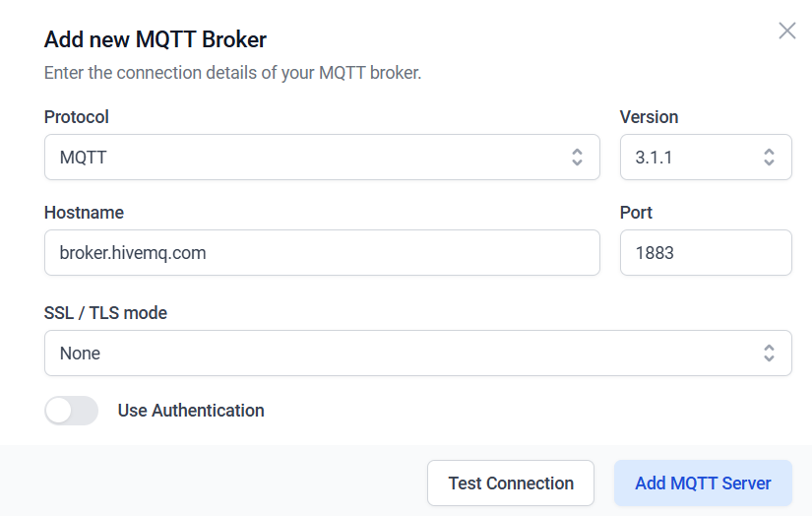Click into the Port field showing 1883
Image resolution: width=812 pixels, height=516 pixels.
pyautogui.click(x=705, y=253)
